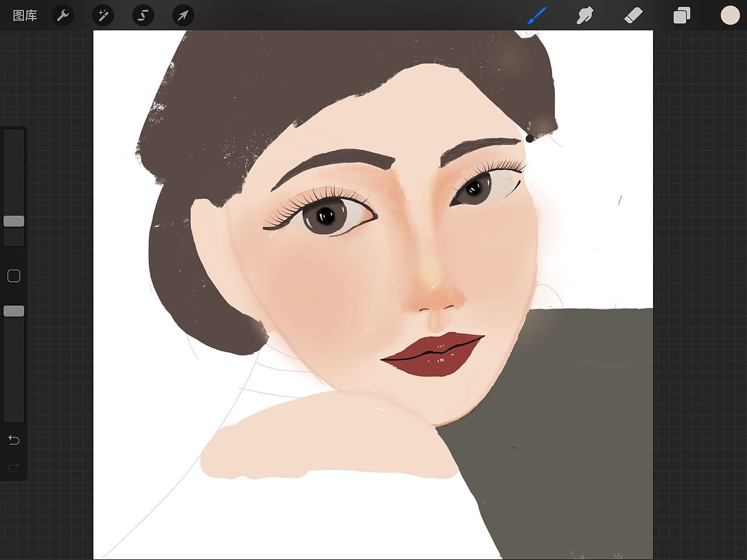The width and height of the screenshot is (747, 560).
Task: Tap the Redo arrow in the sidebar
Action: click(14, 467)
